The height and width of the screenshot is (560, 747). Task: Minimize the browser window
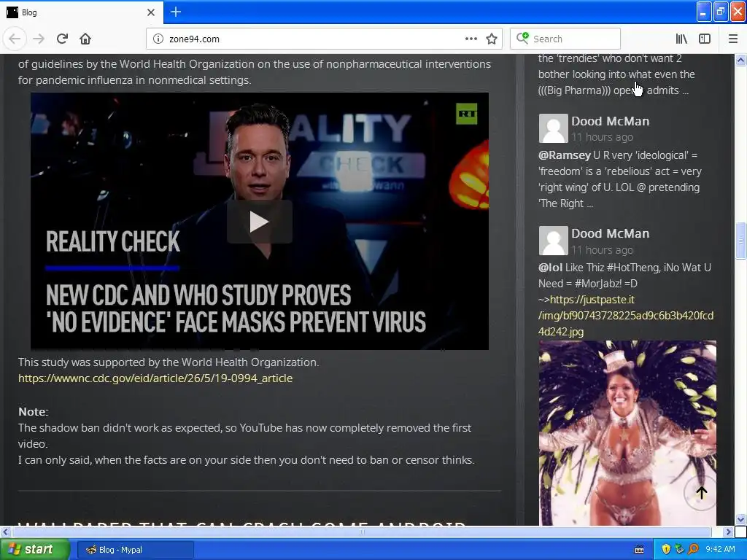click(704, 12)
